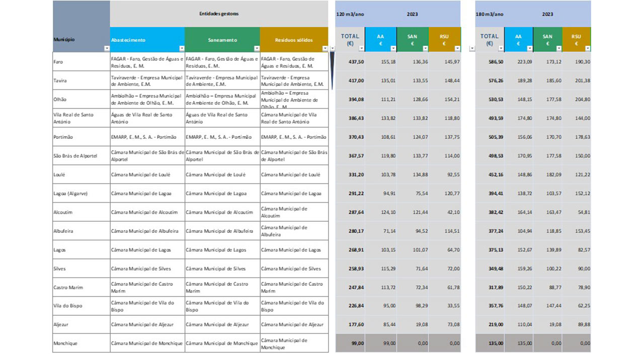Select Tavira's total value 417,00
This screenshot has height=362, width=644.
tap(350, 80)
